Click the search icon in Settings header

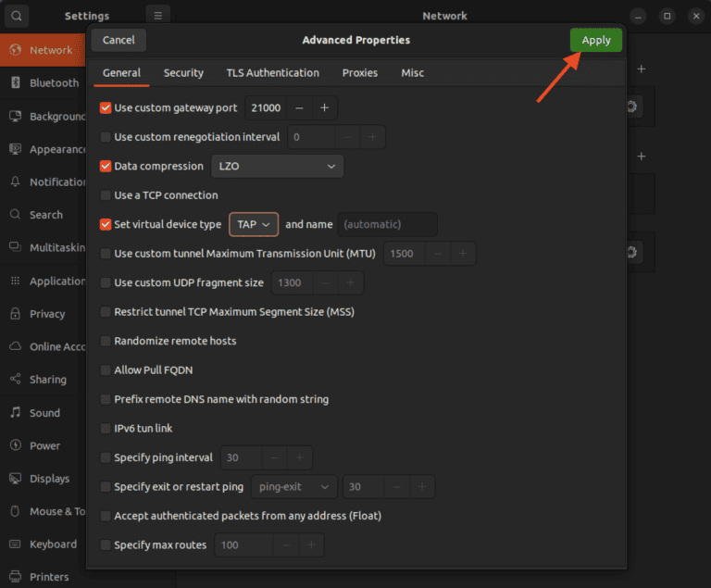[x=18, y=16]
